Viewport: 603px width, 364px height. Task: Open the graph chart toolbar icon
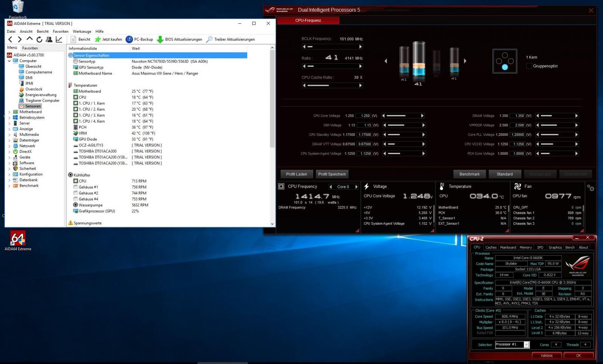click(x=59, y=39)
